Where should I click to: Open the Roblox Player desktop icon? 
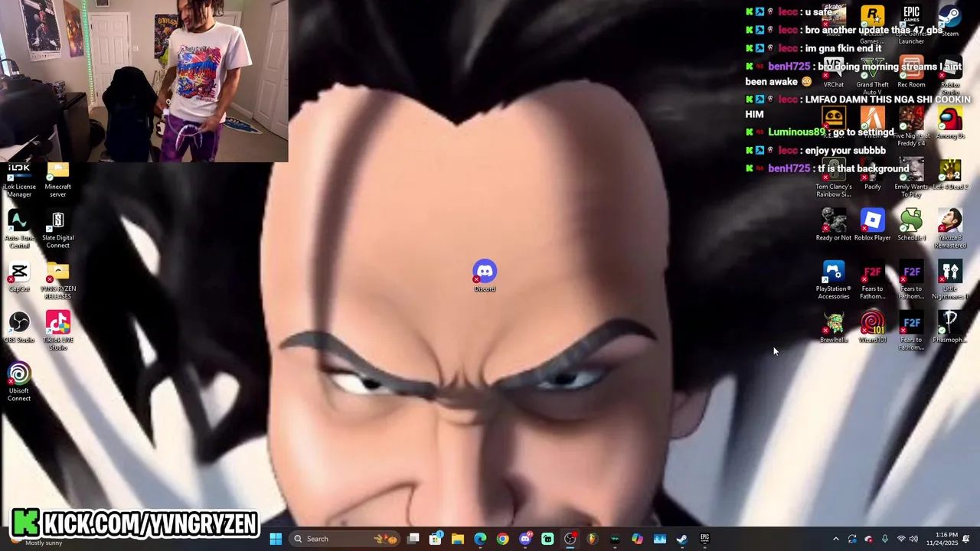(872, 226)
